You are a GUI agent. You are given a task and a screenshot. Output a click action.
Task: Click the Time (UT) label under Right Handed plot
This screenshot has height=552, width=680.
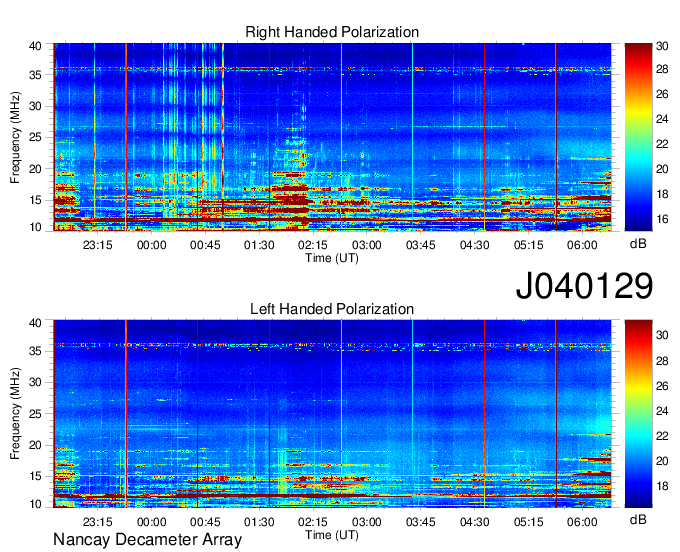click(332, 258)
